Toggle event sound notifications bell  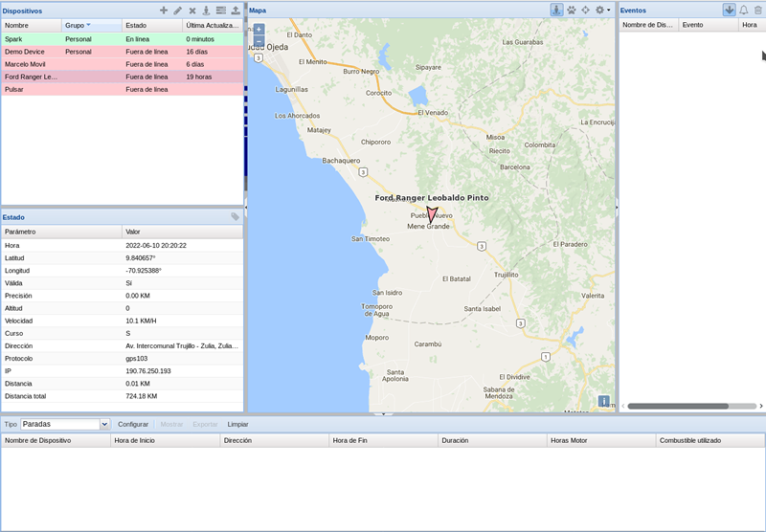(744, 10)
